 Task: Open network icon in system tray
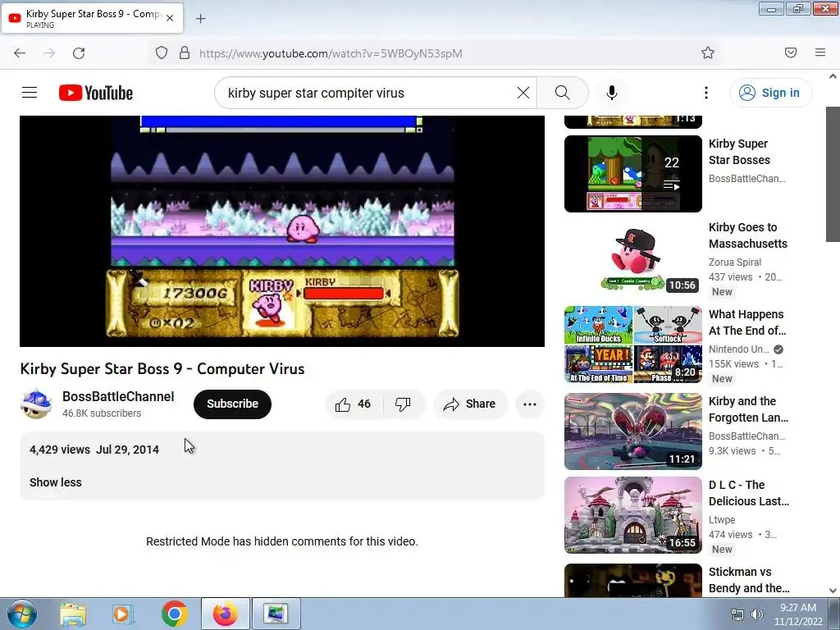(x=737, y=614)
